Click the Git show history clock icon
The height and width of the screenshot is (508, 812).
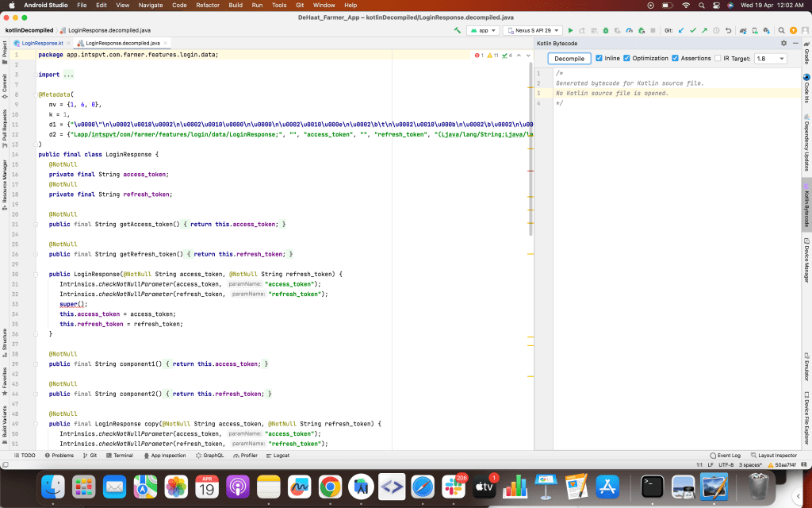click(718, 30)
